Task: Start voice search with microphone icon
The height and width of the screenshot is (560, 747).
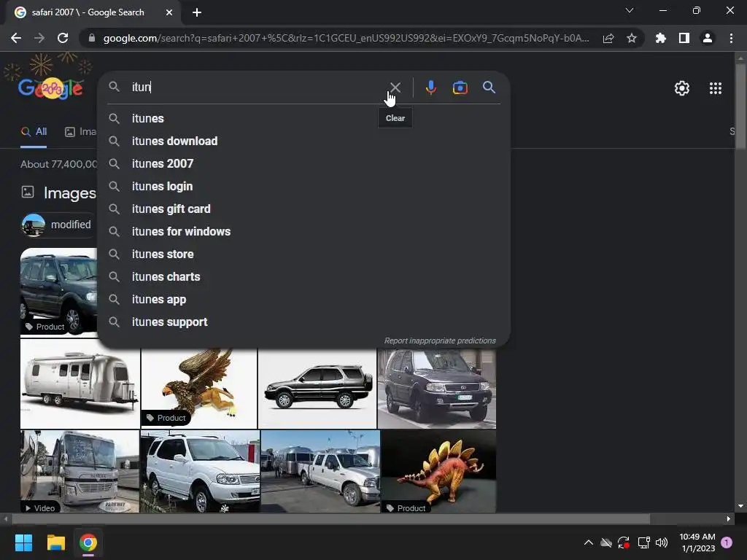Action: [430, 87]
